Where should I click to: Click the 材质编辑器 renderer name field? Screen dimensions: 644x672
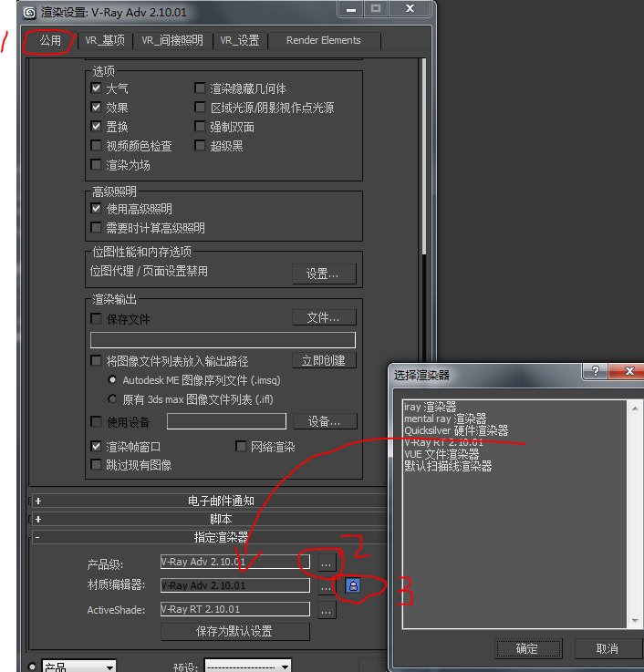pos(235,586)
